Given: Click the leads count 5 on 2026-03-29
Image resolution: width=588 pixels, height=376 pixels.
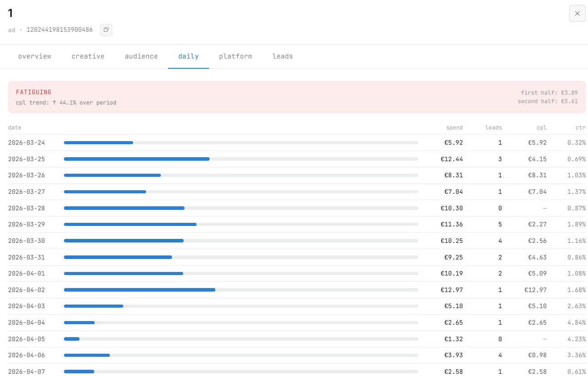Looking at the screenshot, I should point(500,224).
